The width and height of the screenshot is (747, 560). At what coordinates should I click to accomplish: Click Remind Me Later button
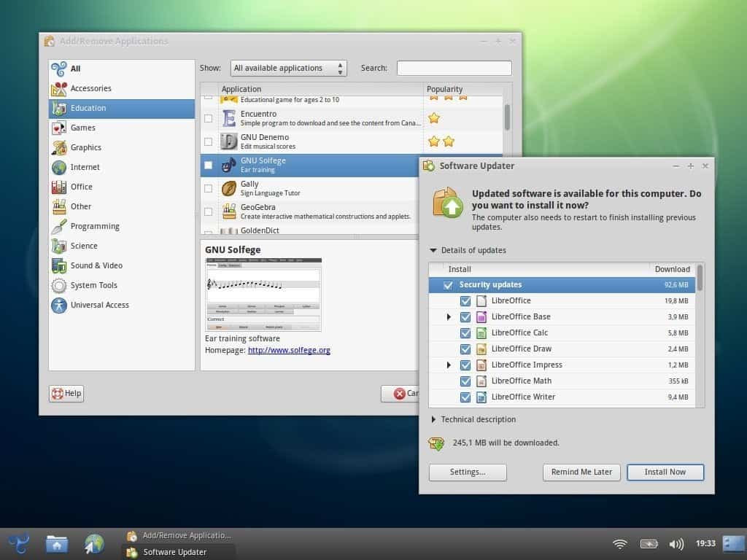[x=581, y=472]
